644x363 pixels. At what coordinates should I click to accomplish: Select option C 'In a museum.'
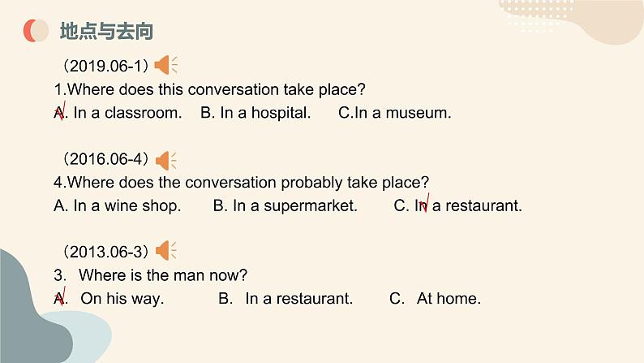[395, 113]
